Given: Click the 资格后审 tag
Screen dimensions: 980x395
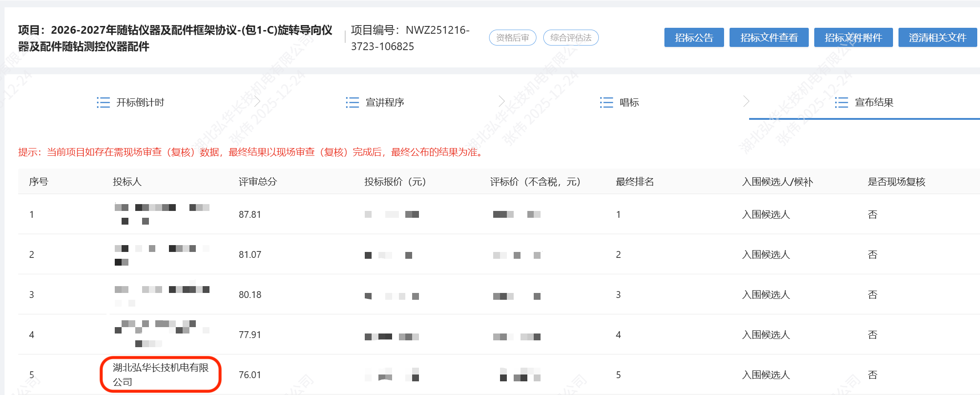Looking at the screenshot, I should (x=512, y=38).
